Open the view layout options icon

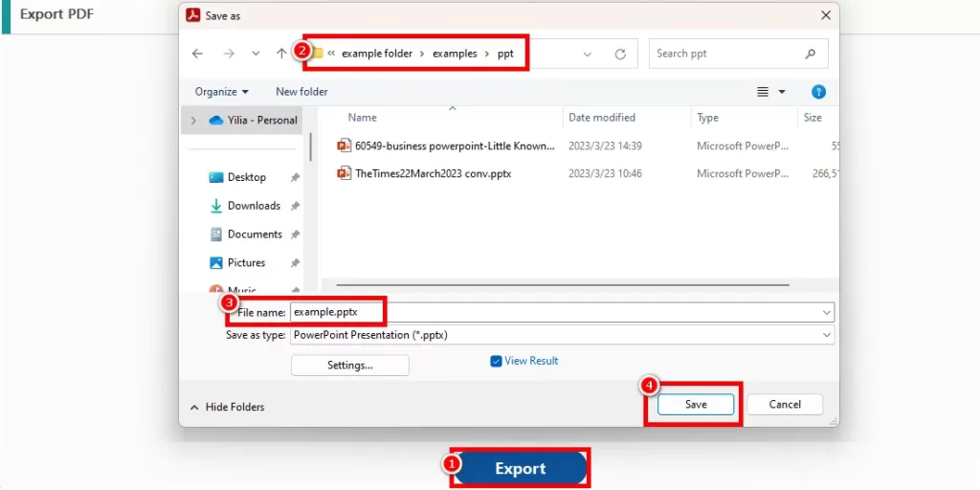pos(764,92)
